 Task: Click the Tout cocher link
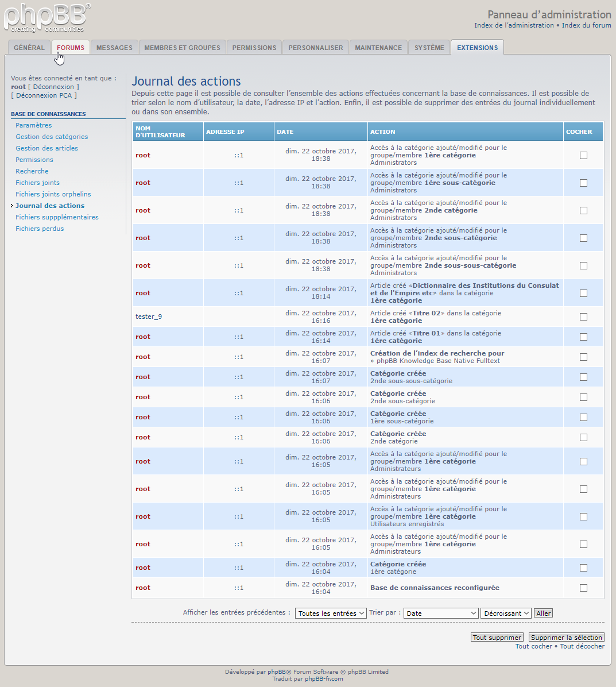[533, 646]
